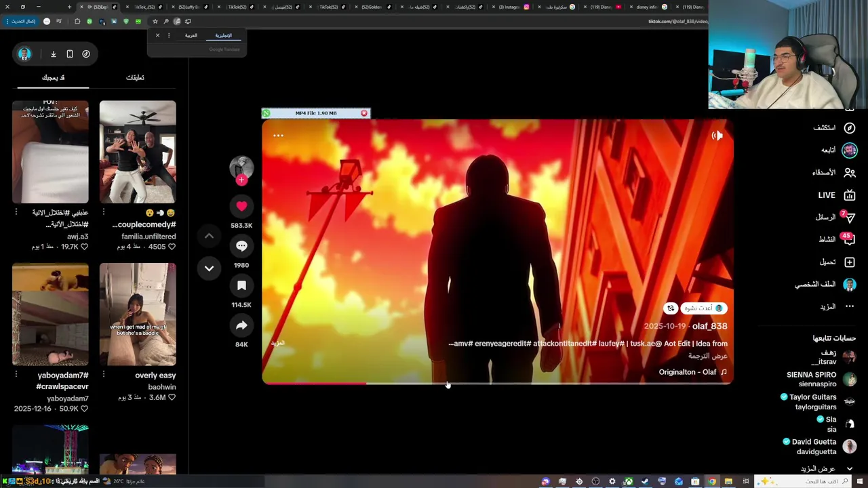Open options dots for yaboyadam7 video
Viewport: 868px width, 488px height.
click(16, 374)
